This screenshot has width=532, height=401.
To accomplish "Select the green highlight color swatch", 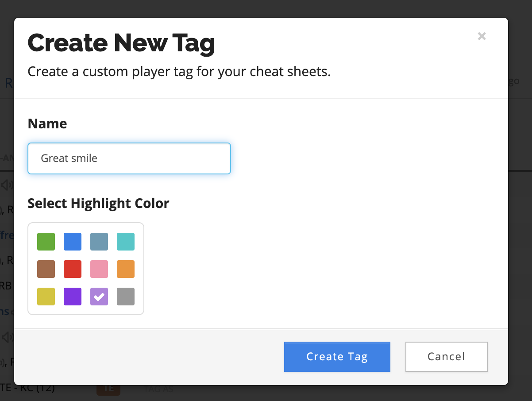I will (46, 242).
